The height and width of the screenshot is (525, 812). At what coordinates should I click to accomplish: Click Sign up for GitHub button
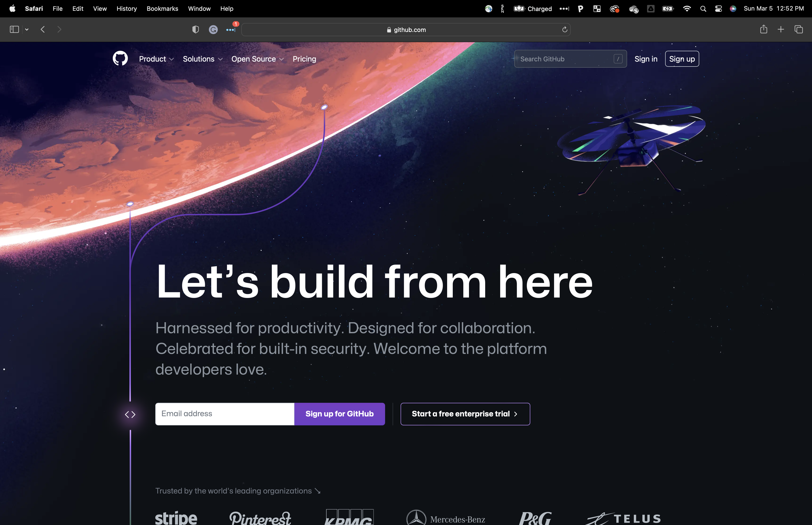[339, 414]
